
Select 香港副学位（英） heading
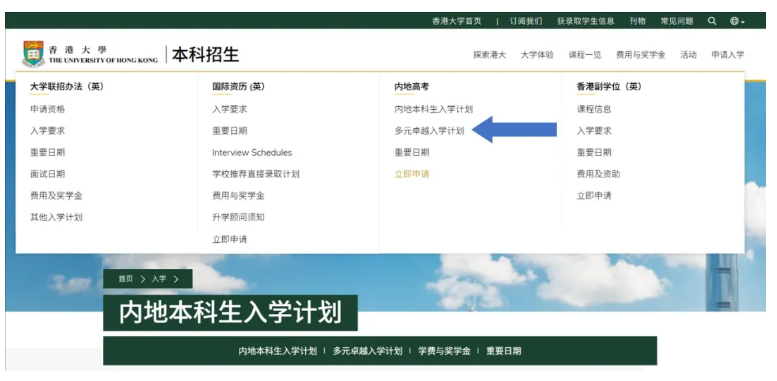[610, 87]
